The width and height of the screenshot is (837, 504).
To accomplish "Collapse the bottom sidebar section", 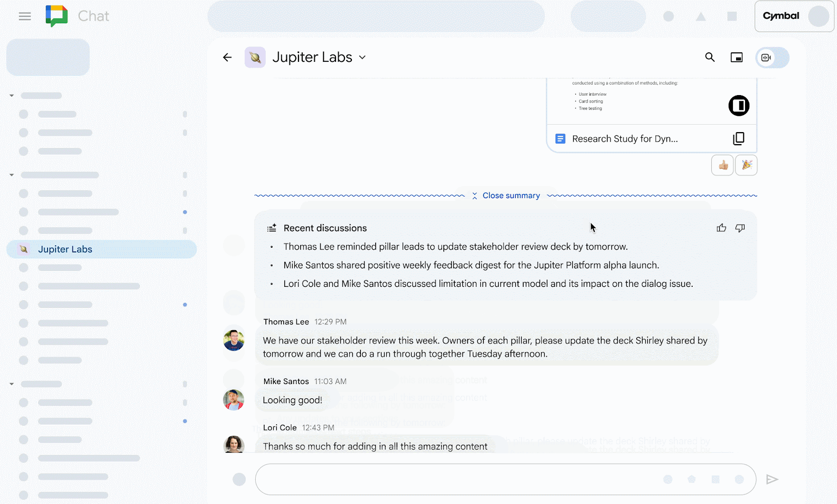I will click(x=12, y=384).
